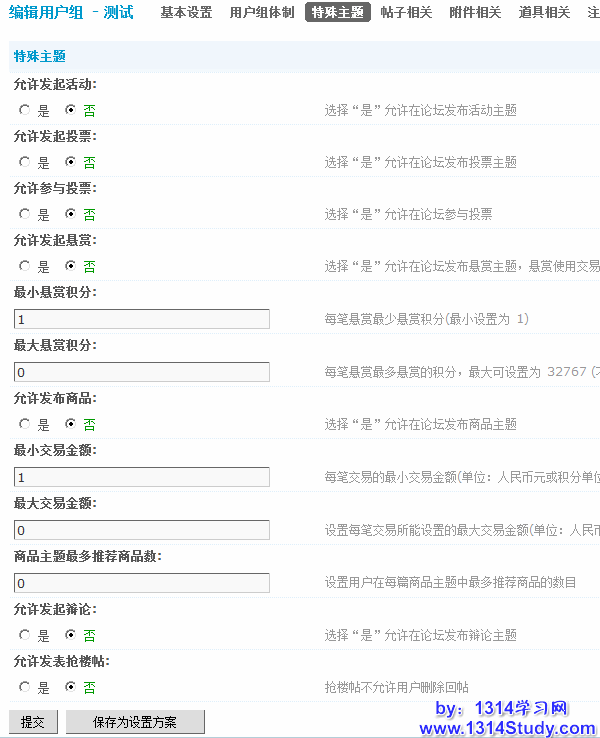Go to the 附件相关 tab
600x738 pixels.
(475, 13)
